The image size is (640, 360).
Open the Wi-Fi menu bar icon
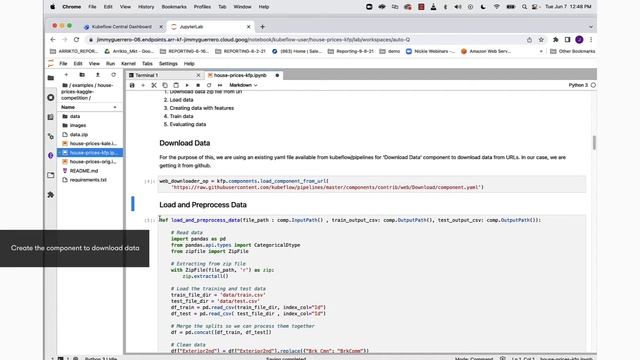(x=496, y=7)
